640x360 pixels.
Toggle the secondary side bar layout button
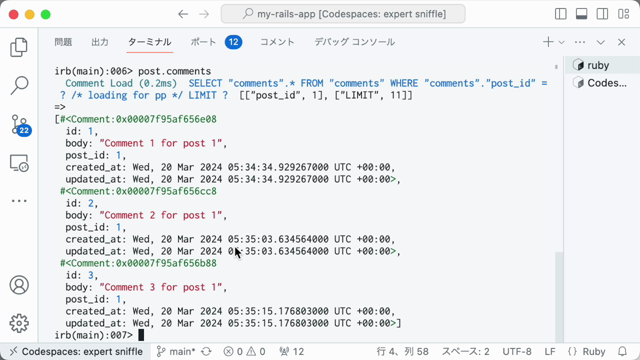tap(602, 14)
